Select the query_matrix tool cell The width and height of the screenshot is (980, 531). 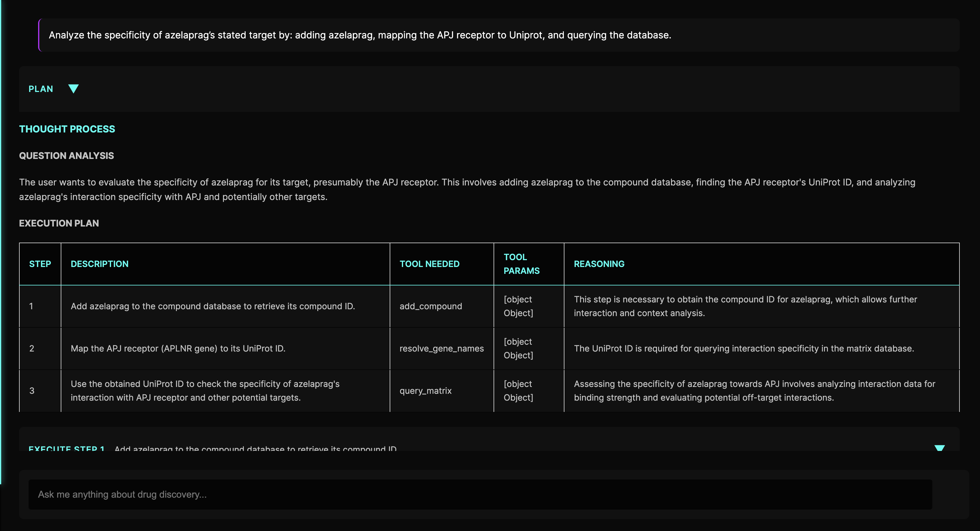pos(425,391)
